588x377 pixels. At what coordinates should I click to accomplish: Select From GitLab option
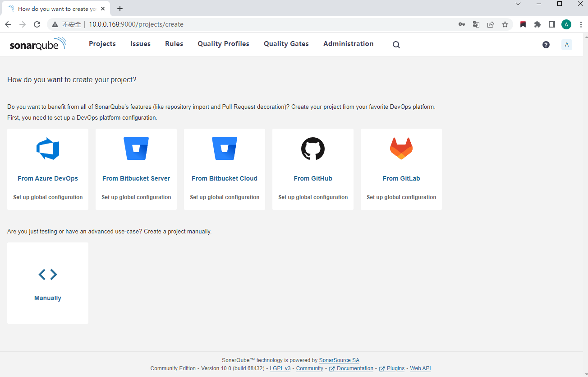(x=401, y=178)
